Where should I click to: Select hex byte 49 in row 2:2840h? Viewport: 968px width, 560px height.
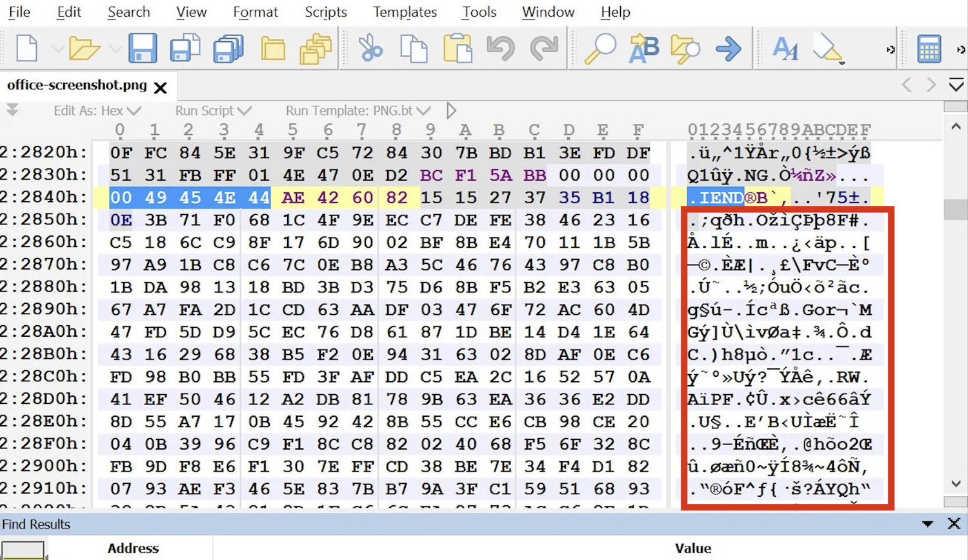[155, 197]
